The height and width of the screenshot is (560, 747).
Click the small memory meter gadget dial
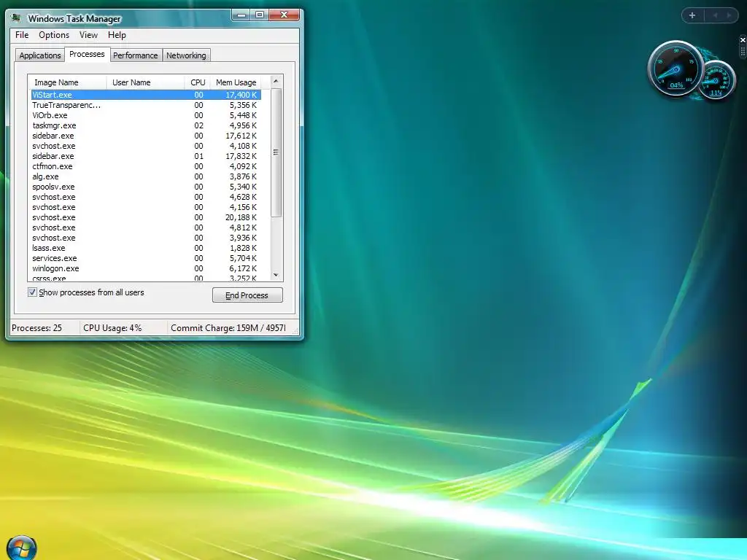coord(716,80)
